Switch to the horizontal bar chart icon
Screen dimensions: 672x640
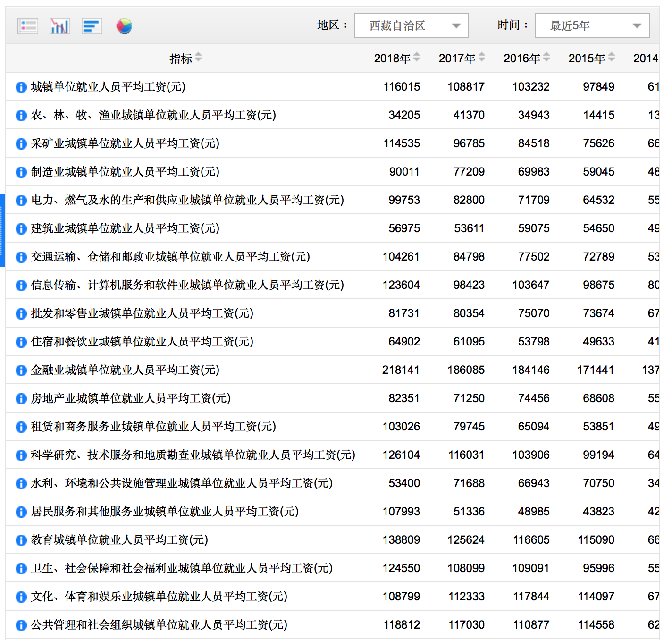[x=92, y=26]
